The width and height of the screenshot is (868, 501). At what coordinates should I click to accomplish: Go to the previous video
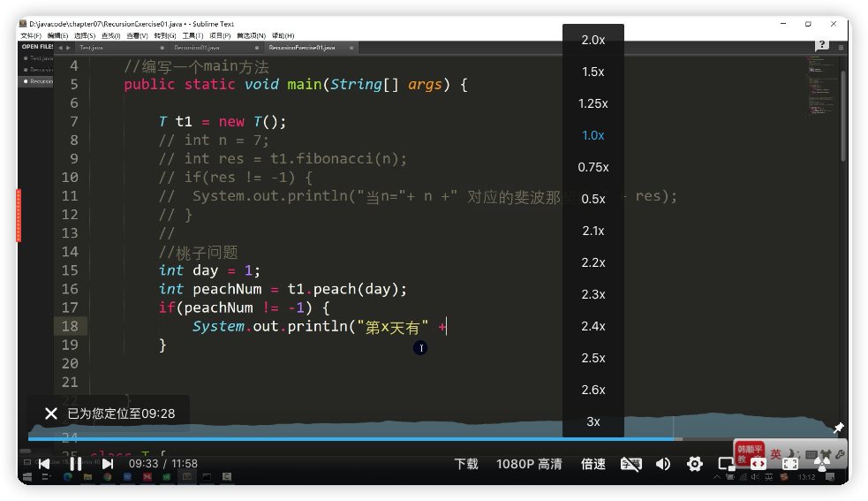coord(44,464)
